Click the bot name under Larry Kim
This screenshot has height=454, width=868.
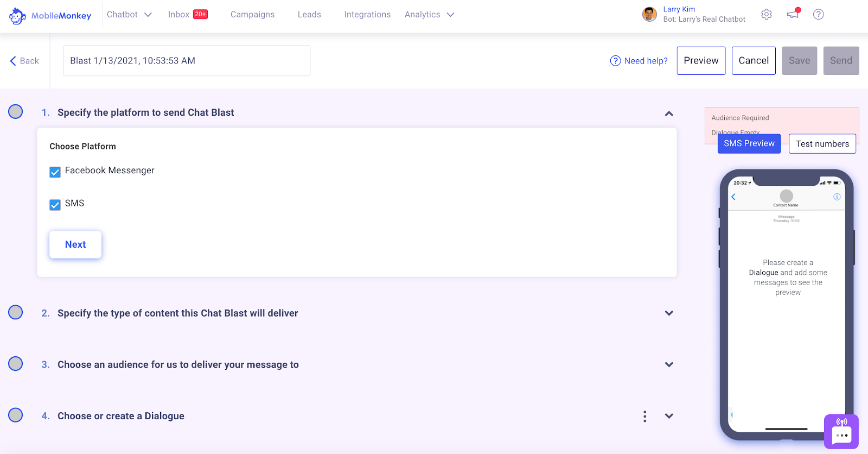(704, 20)
